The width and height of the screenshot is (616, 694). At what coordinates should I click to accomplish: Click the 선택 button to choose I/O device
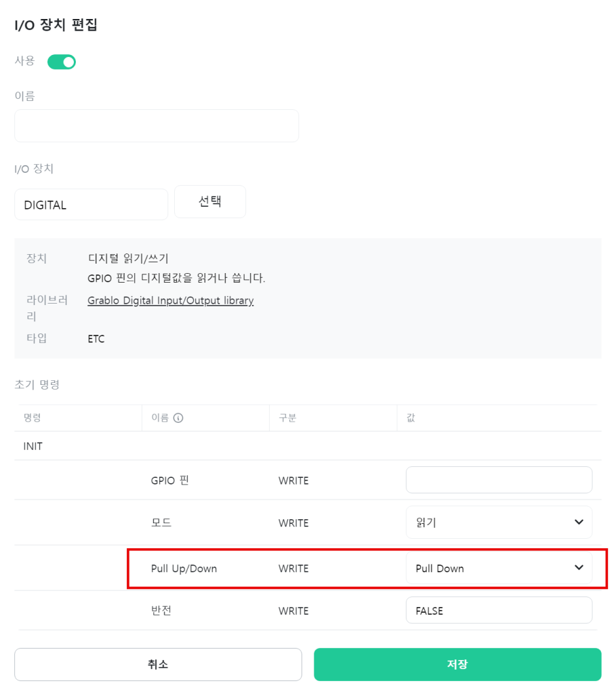point(210,201)
